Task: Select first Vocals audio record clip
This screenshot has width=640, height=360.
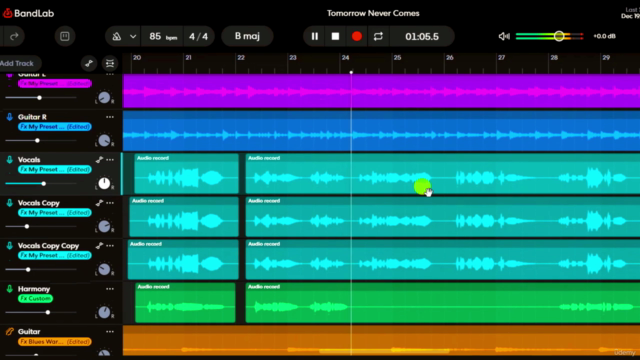Action: [x=187, y=173]
